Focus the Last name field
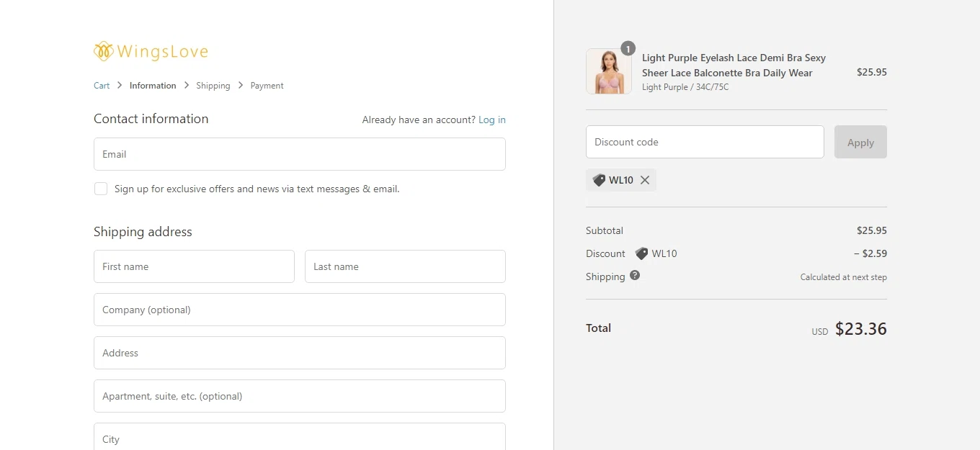The height and width of the screenshot is (450, 980). (x=405, y=266)
